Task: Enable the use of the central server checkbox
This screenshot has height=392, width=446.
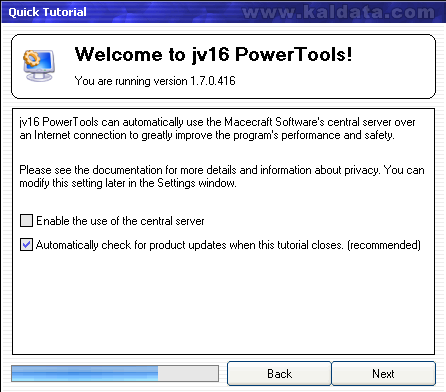Action: 26,221
